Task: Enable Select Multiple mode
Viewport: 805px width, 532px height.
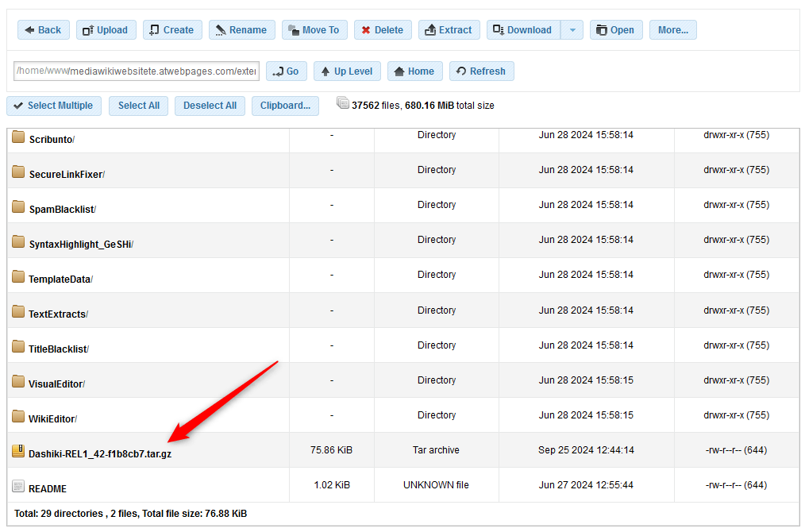Action: tap(53, 106)
